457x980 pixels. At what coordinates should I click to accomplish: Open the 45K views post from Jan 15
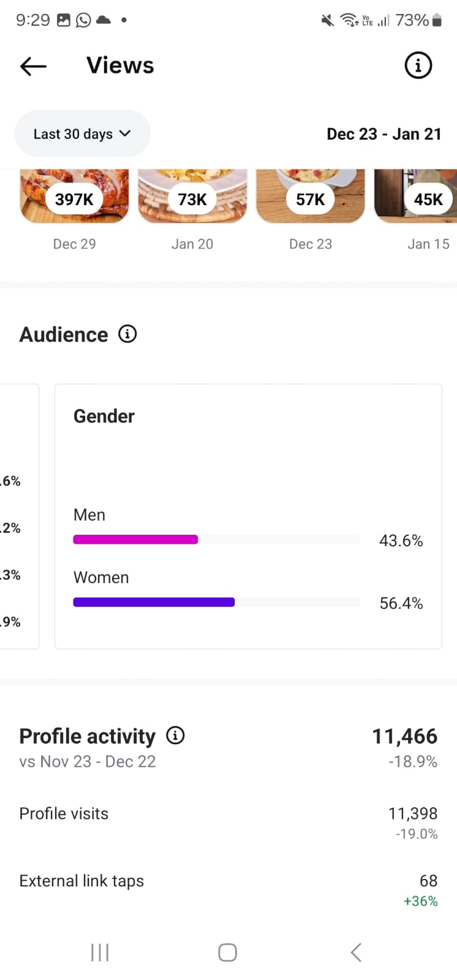(423, 197)
